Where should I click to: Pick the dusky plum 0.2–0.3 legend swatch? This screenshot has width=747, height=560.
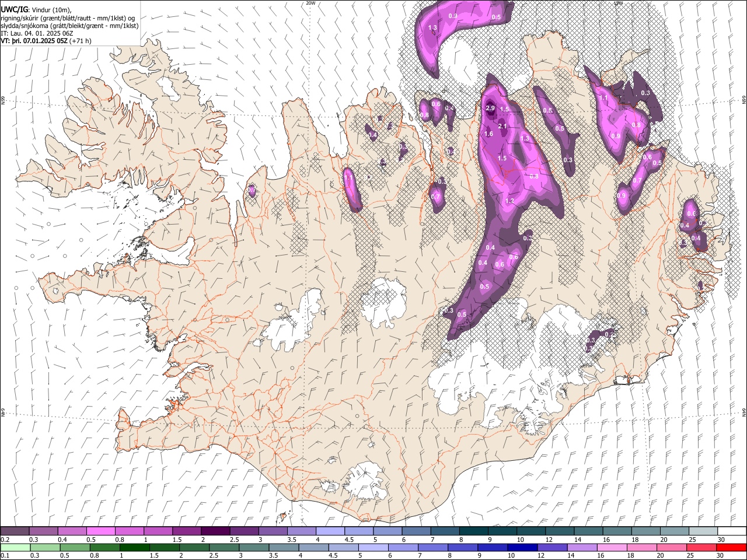[15, 531]
